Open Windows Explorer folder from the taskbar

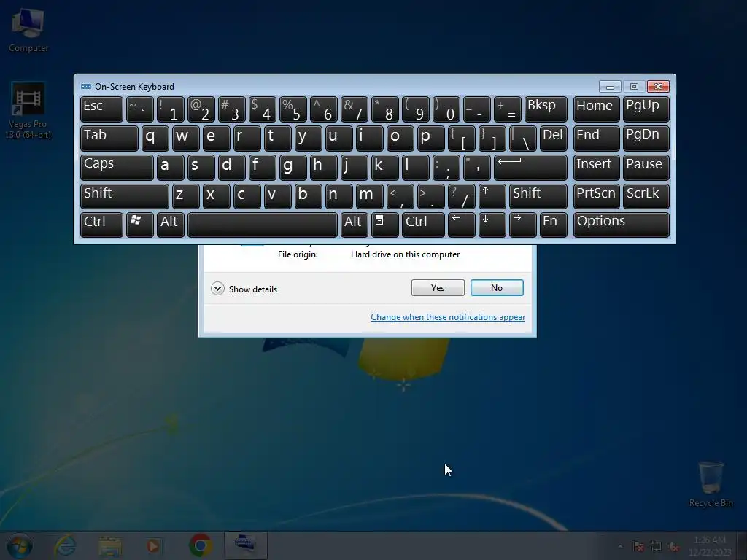[x=110, y=546]
